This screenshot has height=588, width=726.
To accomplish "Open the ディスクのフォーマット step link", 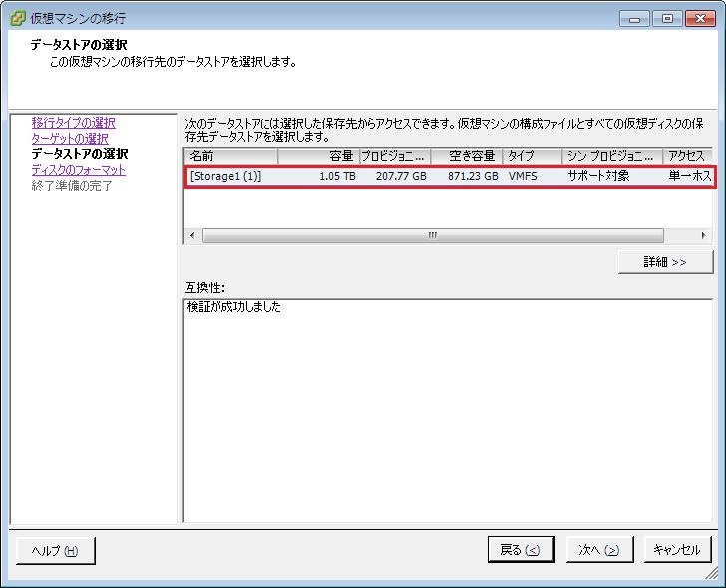I will (x=78, y=170).
